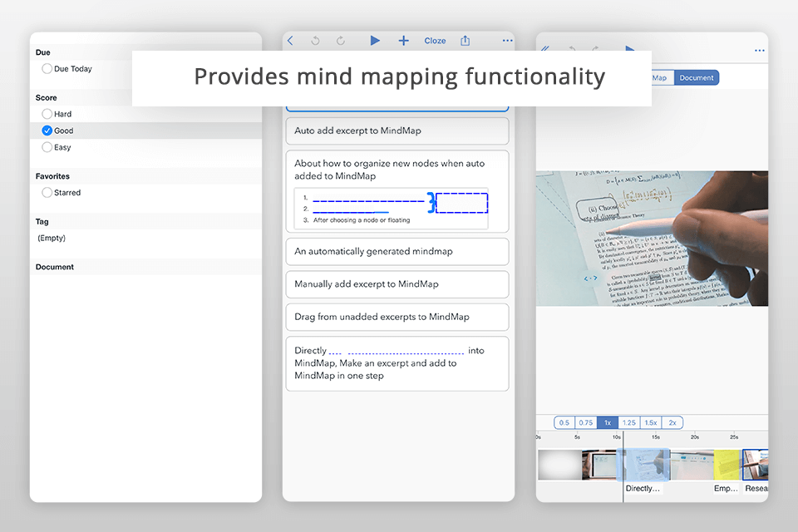Open the right panel three-dot menu

point(759,51)
